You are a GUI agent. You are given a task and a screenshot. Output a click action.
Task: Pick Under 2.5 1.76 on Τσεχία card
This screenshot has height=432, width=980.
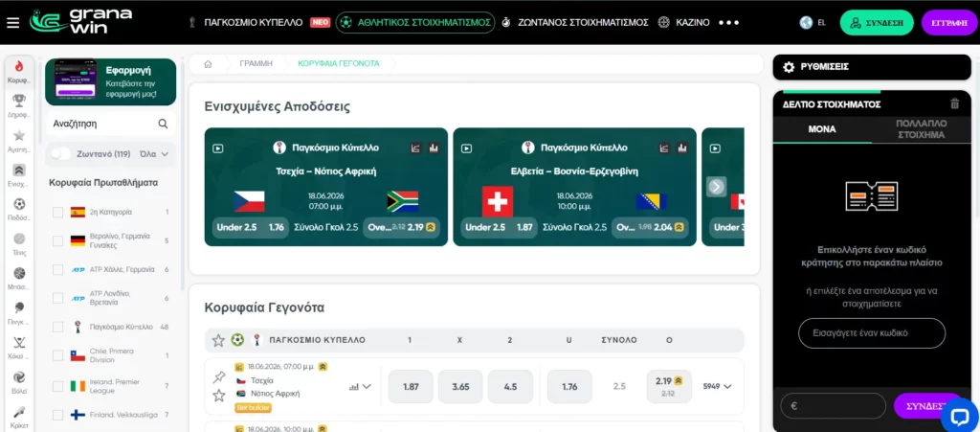pyautogui.click(x=250, y=228)
